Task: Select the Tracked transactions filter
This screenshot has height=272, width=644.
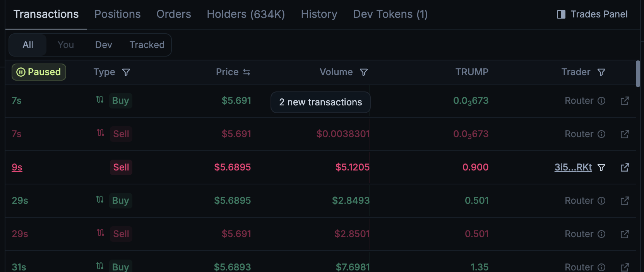Action: [147, 45]
